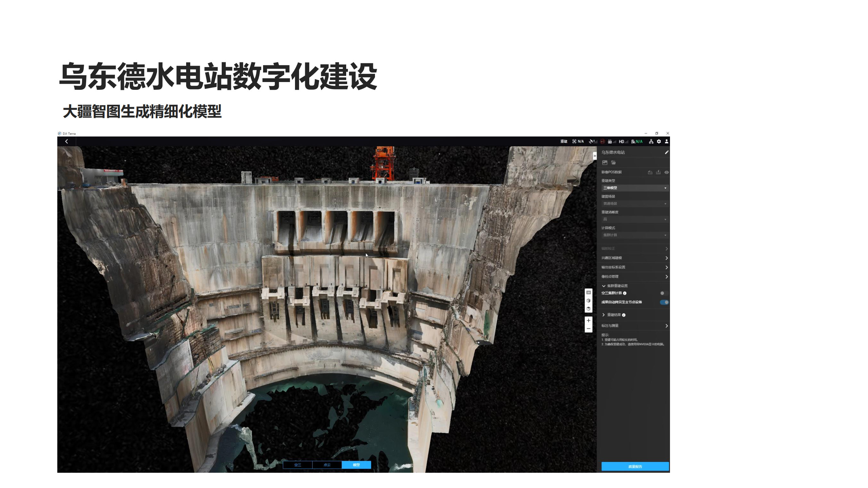Click the NVIDIA graphics card hint text
The image size is (868, 488).
633,344
